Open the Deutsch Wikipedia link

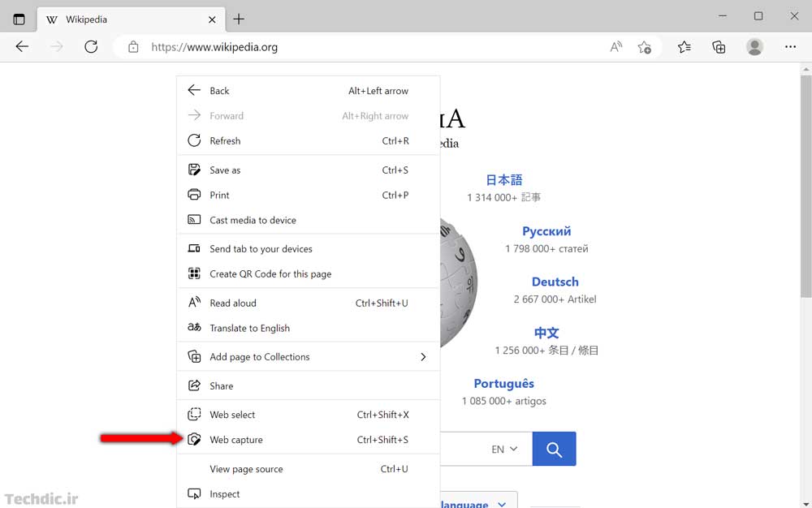pyautogui.click(x=555, y=282)
